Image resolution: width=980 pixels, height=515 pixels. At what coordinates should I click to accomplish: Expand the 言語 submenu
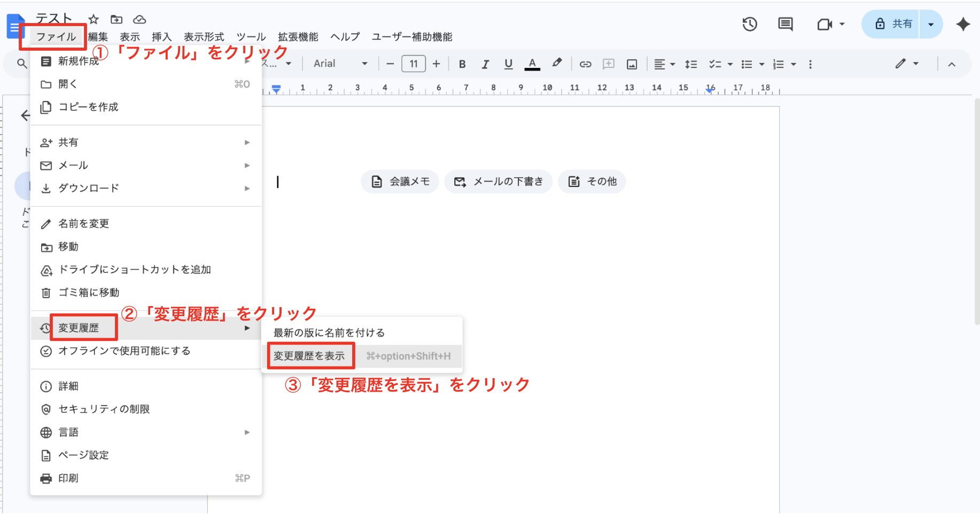tap(146, 432)
